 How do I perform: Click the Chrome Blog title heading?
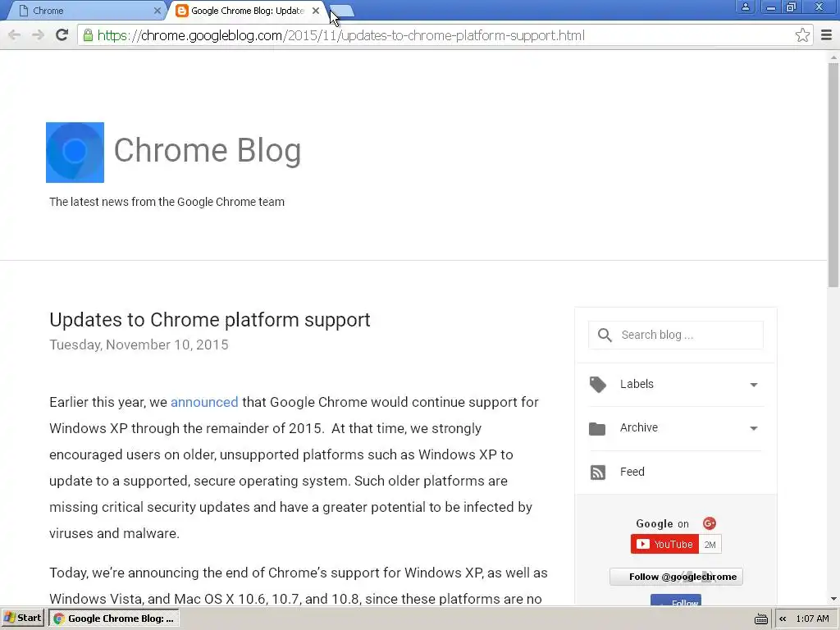208,151
